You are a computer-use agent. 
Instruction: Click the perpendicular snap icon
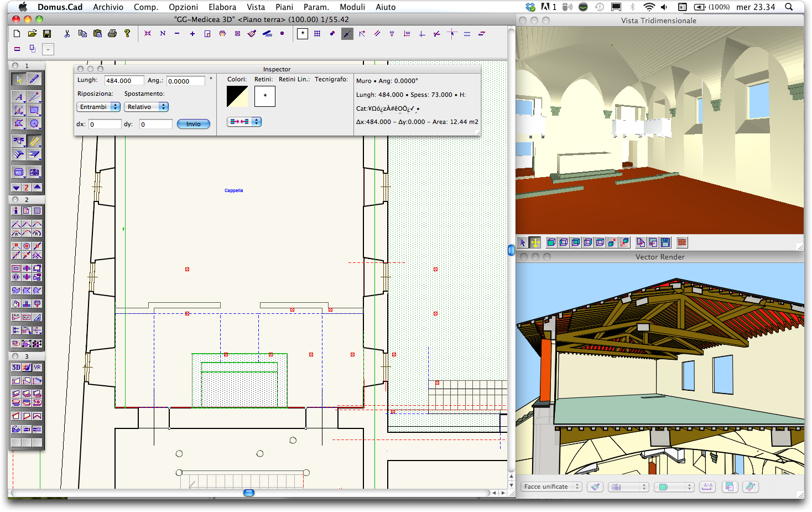422,34
